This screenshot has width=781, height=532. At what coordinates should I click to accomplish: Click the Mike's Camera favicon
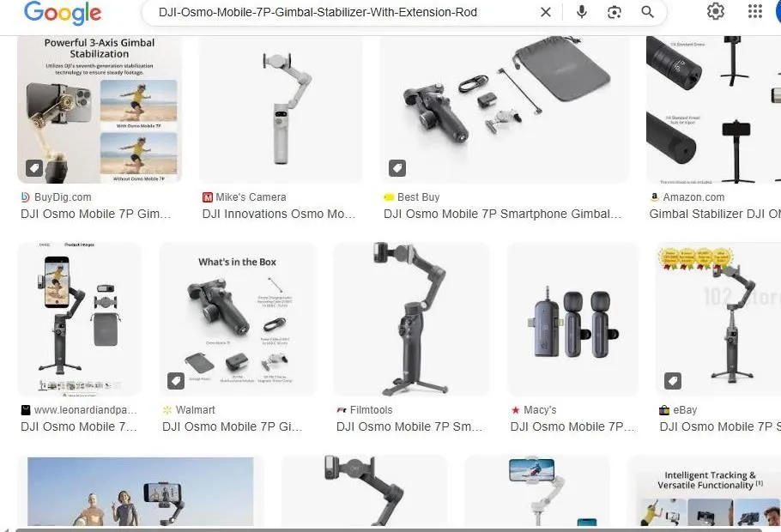(206, 196)
